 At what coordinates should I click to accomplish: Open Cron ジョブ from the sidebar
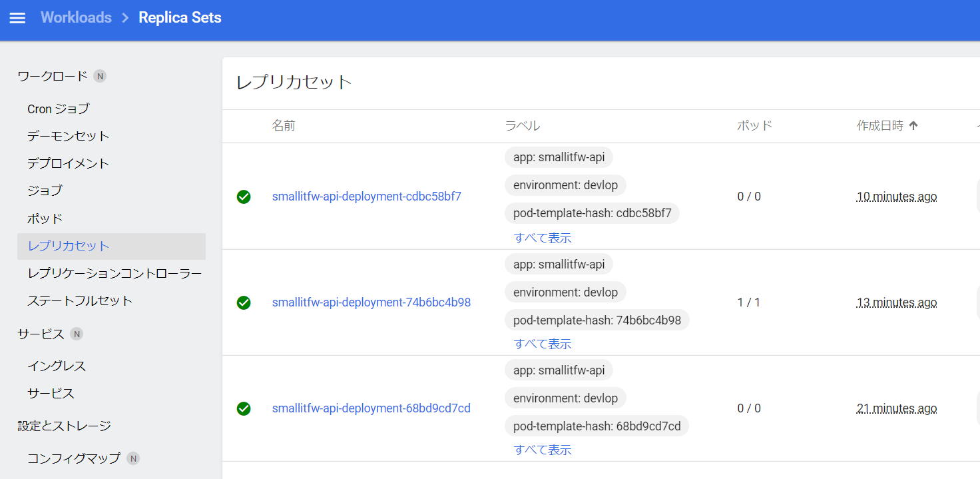click(58, 109)
